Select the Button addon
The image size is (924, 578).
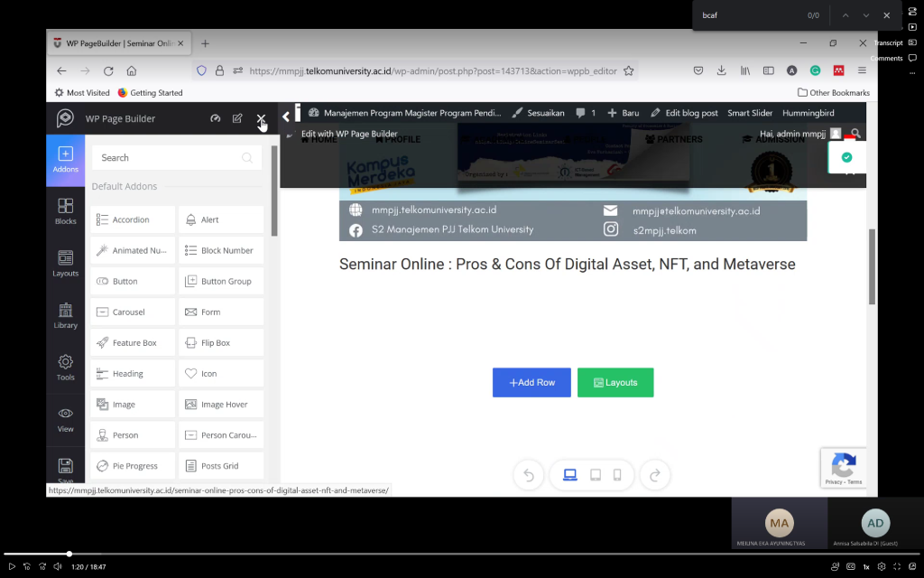[x=133, y=282]
